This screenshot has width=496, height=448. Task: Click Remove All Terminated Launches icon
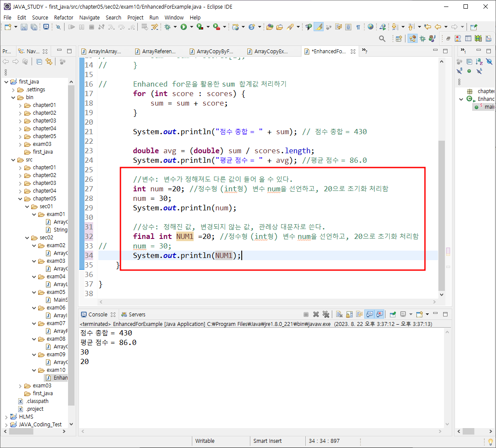326,314
